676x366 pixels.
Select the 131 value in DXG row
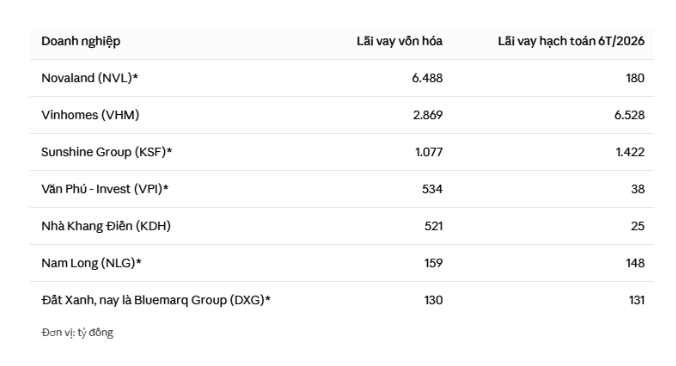(x=636, y=300)
